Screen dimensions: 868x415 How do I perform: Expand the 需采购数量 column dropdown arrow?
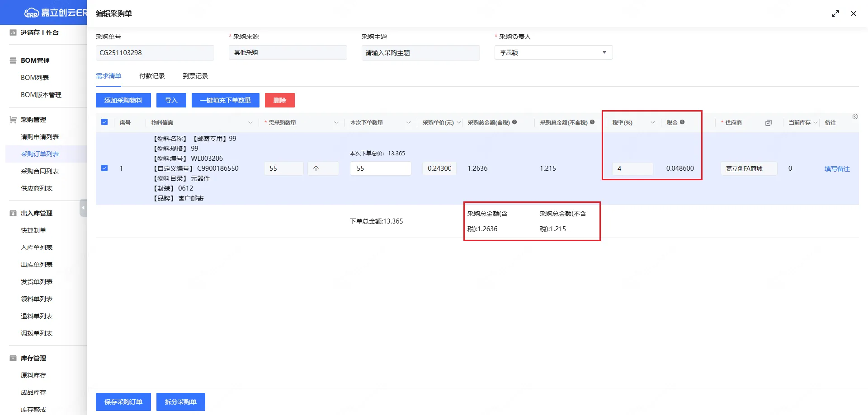click(x=336, y=123)
